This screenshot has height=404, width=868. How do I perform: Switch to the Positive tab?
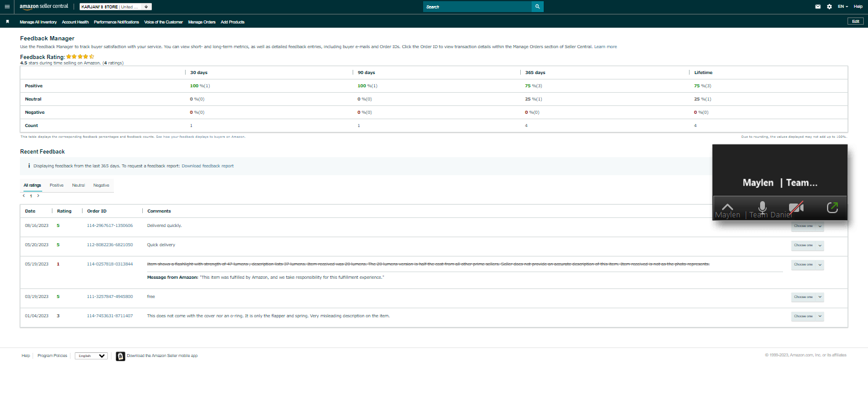[x=57, y=185]
